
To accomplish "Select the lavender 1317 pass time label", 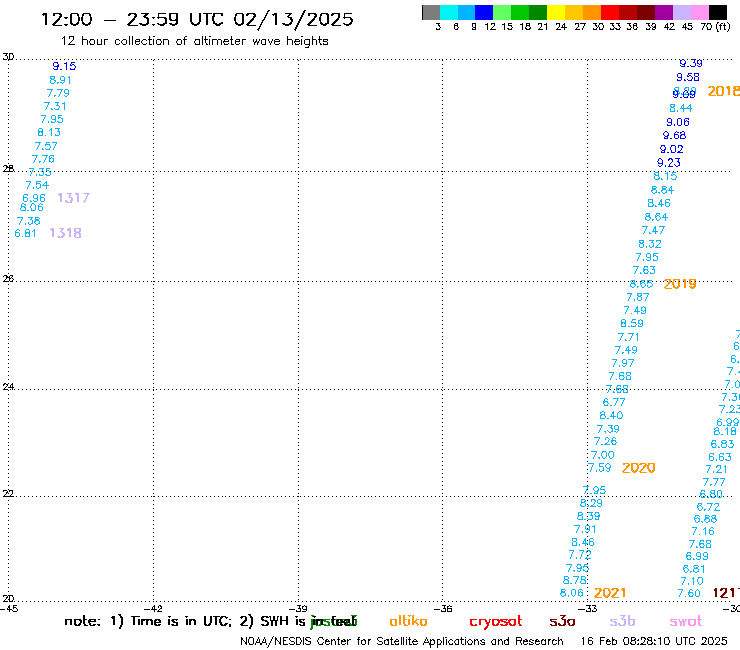I will coord(74,198).
